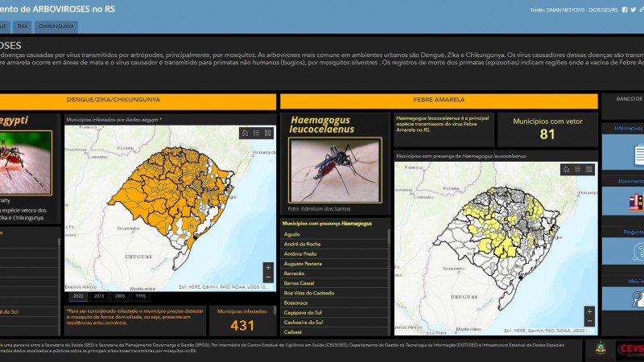Switch to the ZIKA tab
The height and width of the screenshot is (362, 644).
23,27
